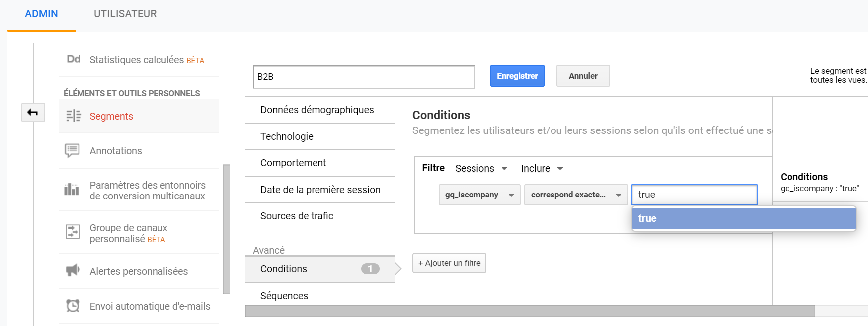Screen dimensions: 868x326
Task: Click the filter value input field
Action: (695, 195)
